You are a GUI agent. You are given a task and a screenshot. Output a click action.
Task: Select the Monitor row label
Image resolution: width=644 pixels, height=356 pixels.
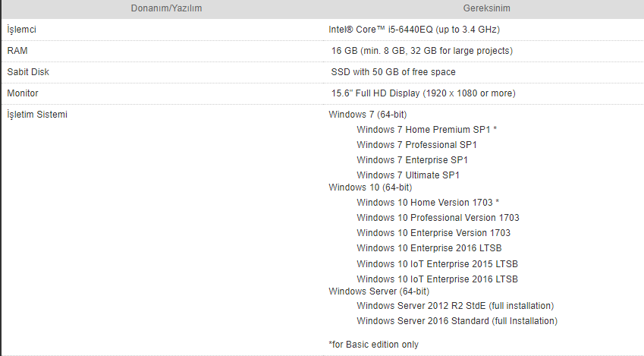(x=23, y=93)
